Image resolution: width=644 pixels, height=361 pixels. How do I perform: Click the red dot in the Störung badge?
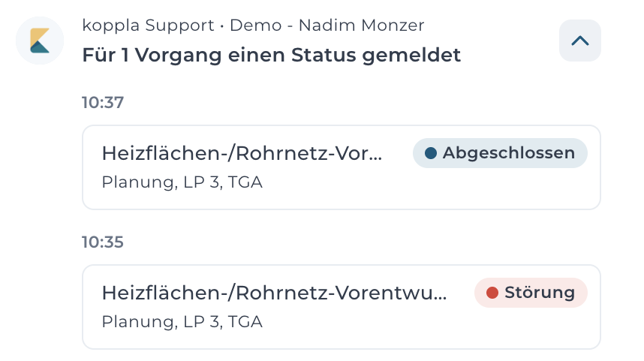[492, 293]
